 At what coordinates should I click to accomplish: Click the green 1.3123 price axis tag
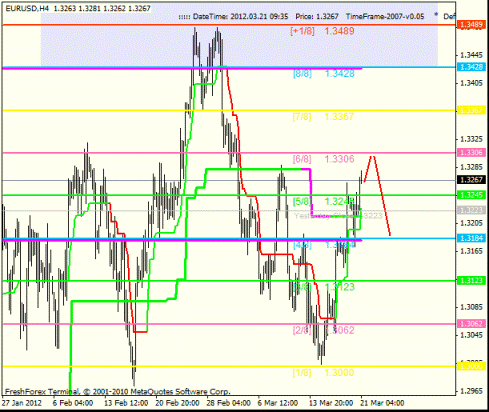[471, 281]
